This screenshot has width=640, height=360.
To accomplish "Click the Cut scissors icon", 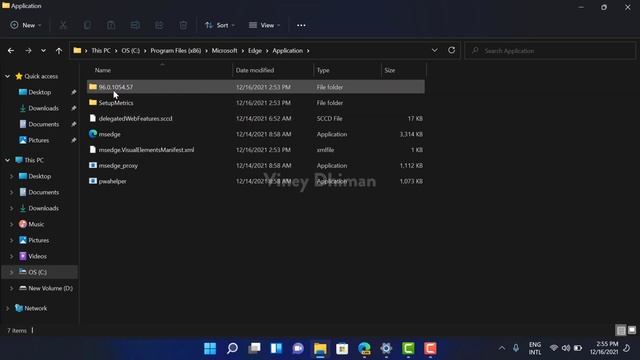I will [63, 25].
